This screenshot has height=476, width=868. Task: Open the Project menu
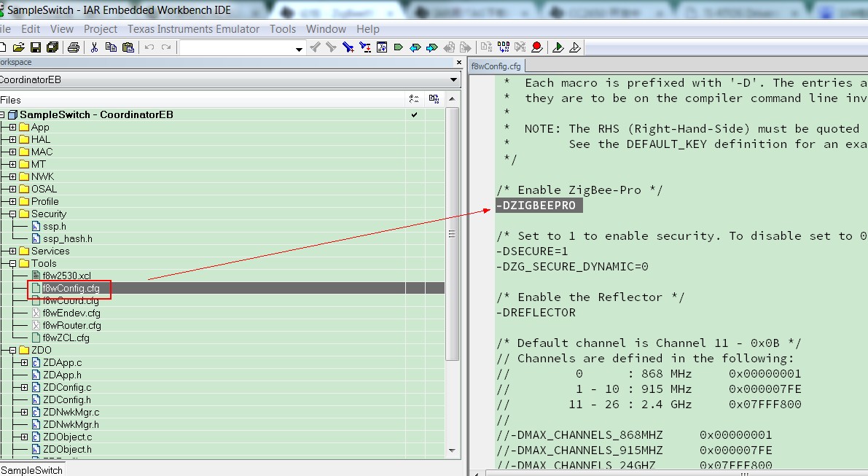(100, 28)
